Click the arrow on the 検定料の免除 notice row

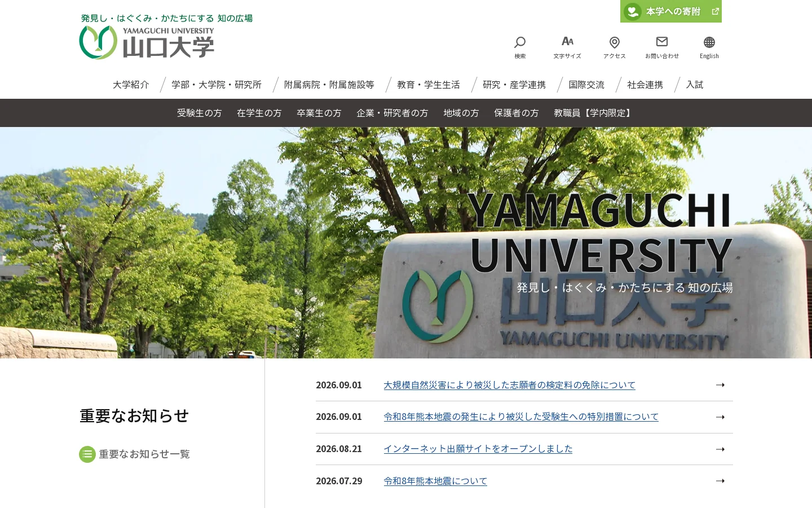pyautogui.click(x=720, y=385)
